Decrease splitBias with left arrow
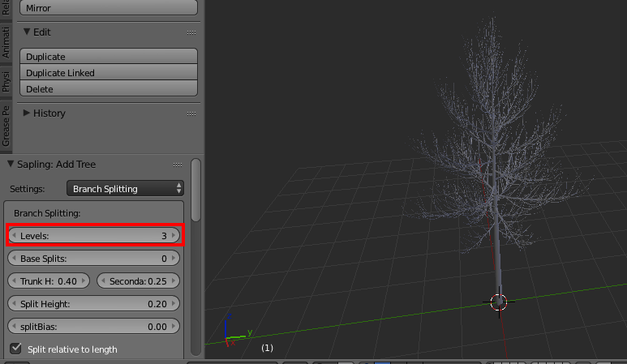Screen dimensions: 627x364 (x=14, y=327)
